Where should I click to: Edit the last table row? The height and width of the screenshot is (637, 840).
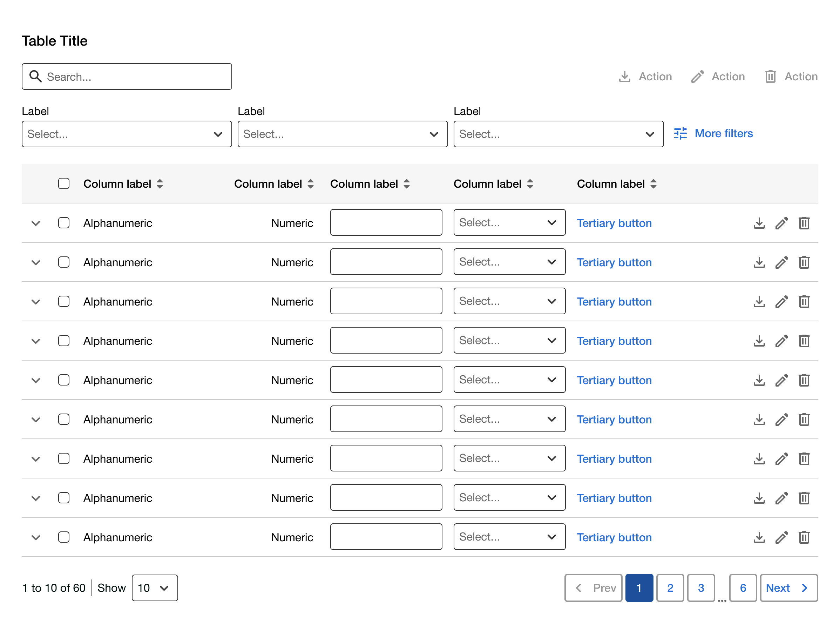(781, 537)
